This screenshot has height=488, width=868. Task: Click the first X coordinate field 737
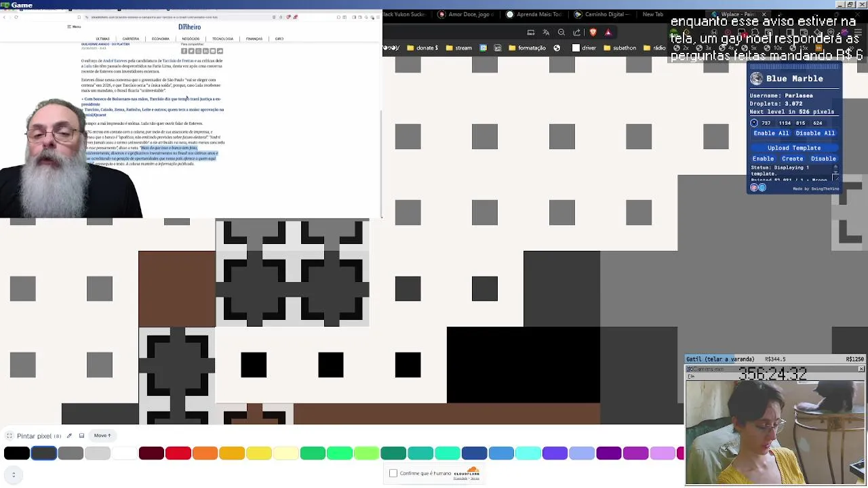point(766,123)
